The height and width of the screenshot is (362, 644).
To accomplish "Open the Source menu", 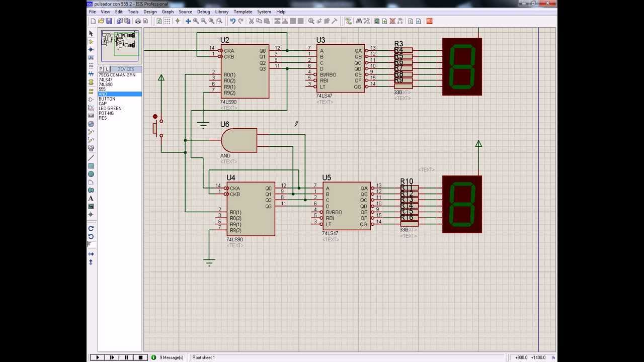I will pyautogui.click(x=185, y=12).
